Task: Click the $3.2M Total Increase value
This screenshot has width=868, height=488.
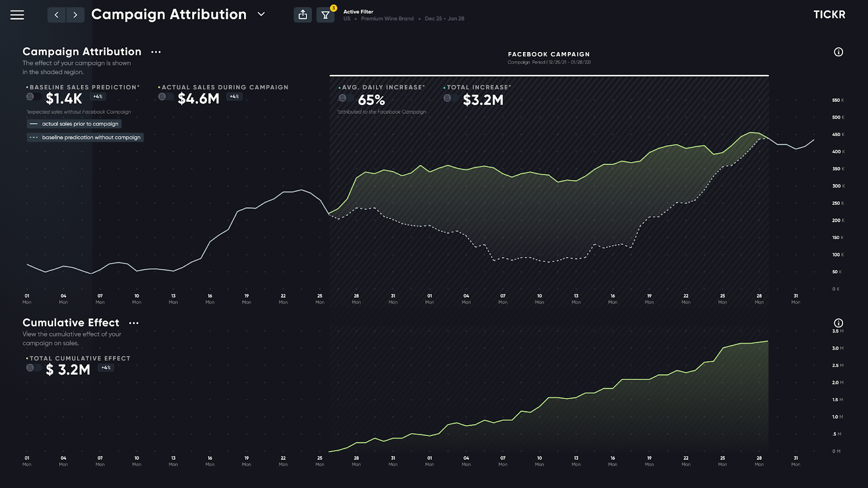Action: [x=483, y=100]
